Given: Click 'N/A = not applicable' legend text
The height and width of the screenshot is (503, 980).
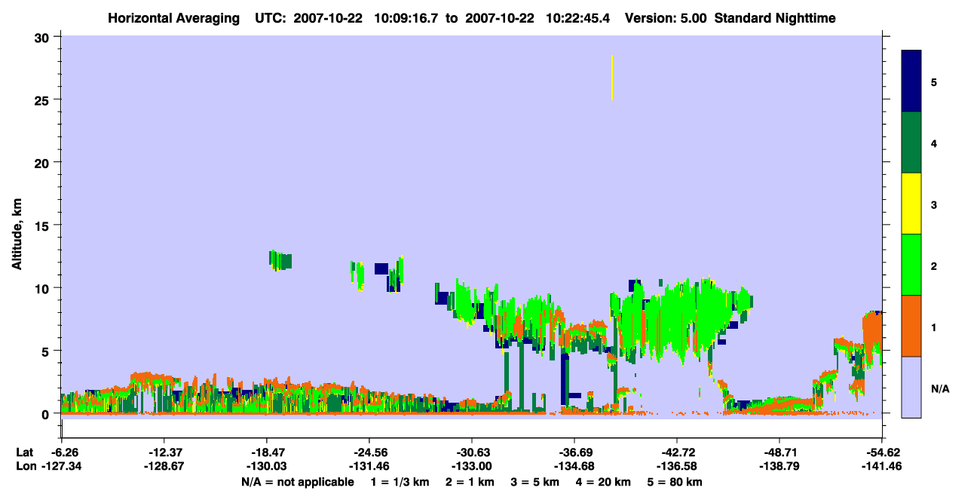Looking at the screenshot, I should click(x=297, y=482).
